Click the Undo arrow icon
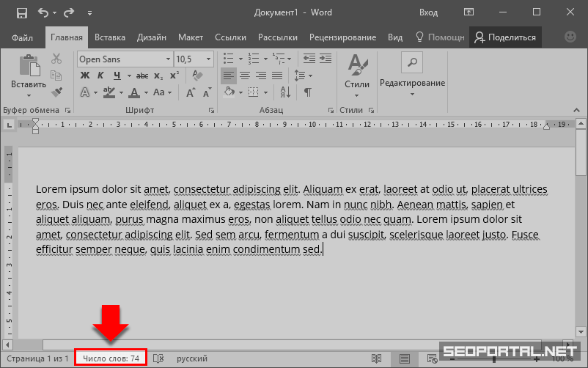The image size is (588, 368). [x=43, y=12]
